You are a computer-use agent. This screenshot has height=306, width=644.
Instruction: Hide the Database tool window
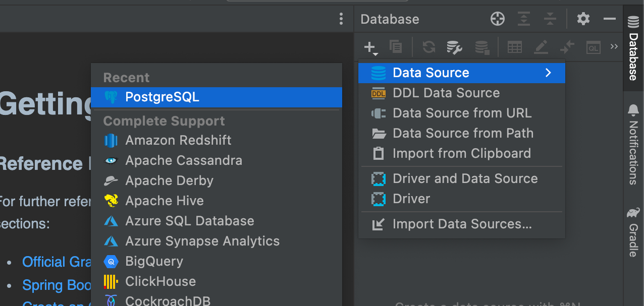coord(610,19)
